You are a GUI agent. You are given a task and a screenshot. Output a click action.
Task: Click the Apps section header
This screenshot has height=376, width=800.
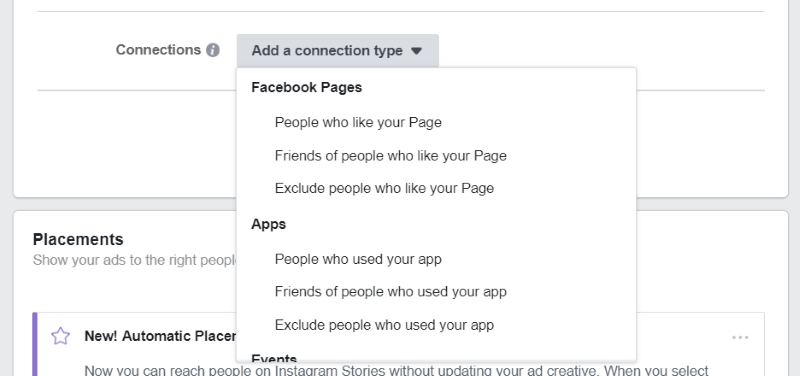tap(268, 224)
